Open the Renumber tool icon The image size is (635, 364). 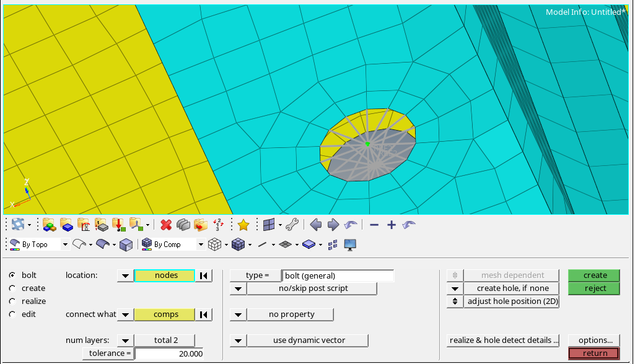coord(218,225)
